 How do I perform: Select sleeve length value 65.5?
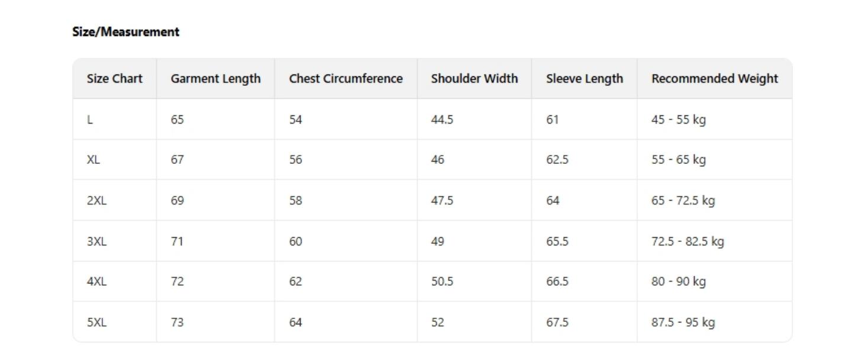[557, 241]
